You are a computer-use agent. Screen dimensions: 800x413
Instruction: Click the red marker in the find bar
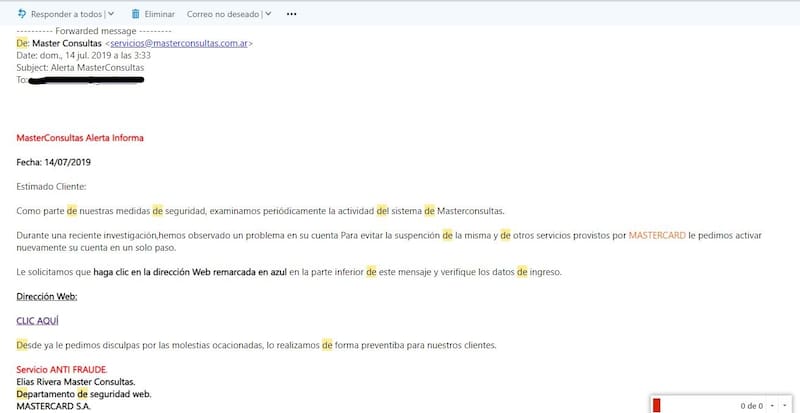(x=657, y=405)
